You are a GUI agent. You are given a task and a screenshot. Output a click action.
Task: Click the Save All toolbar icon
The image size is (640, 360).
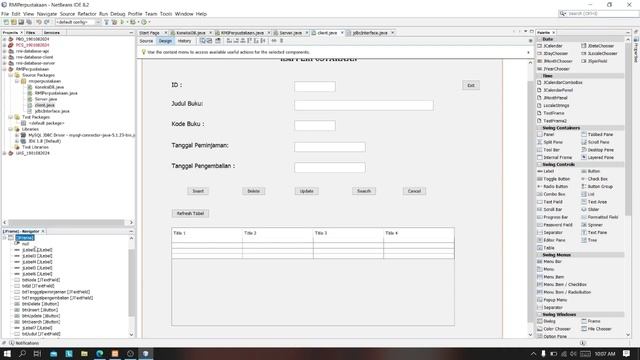(29, 22)
